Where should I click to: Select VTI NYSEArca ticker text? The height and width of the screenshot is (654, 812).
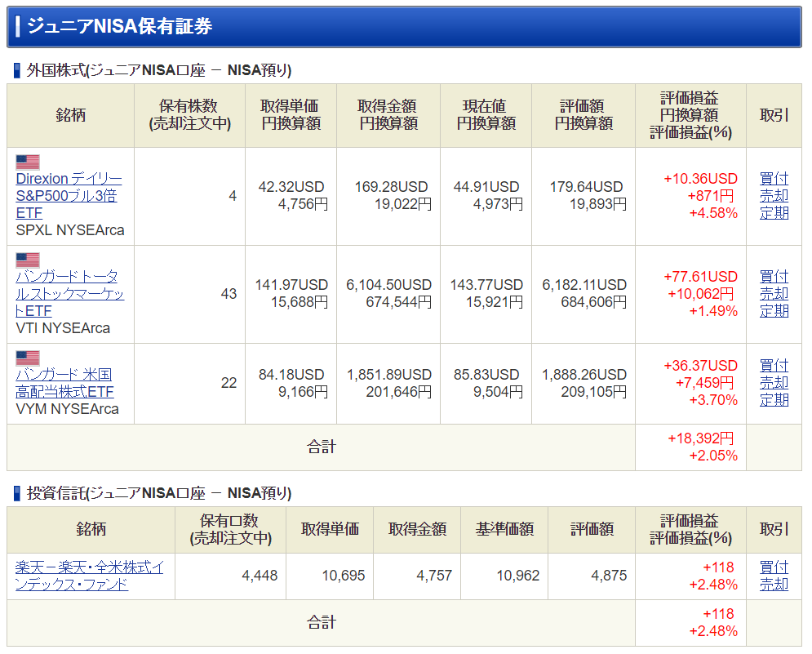pos(63,328)
